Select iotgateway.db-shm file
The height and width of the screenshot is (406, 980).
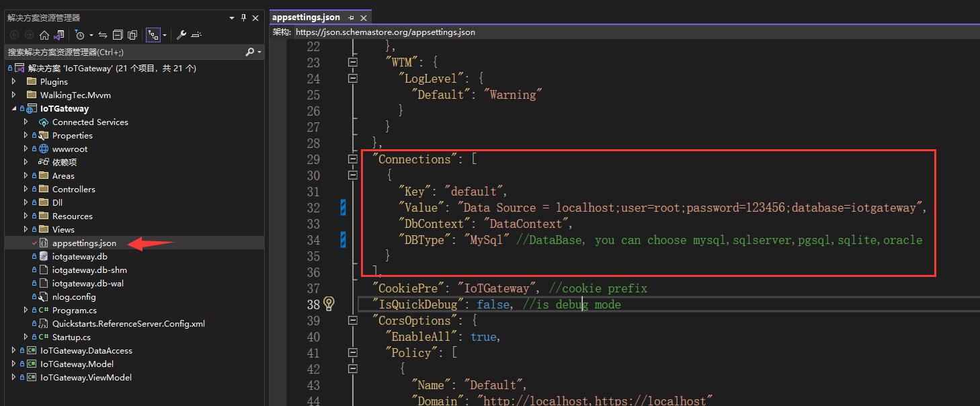pos(89,270)
